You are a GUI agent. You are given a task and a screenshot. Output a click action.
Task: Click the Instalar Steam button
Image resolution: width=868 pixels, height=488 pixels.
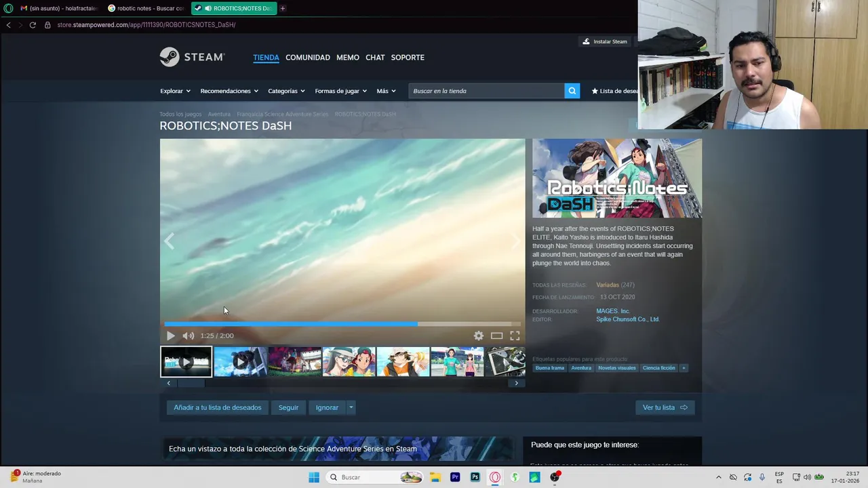[x=605, y=41]
